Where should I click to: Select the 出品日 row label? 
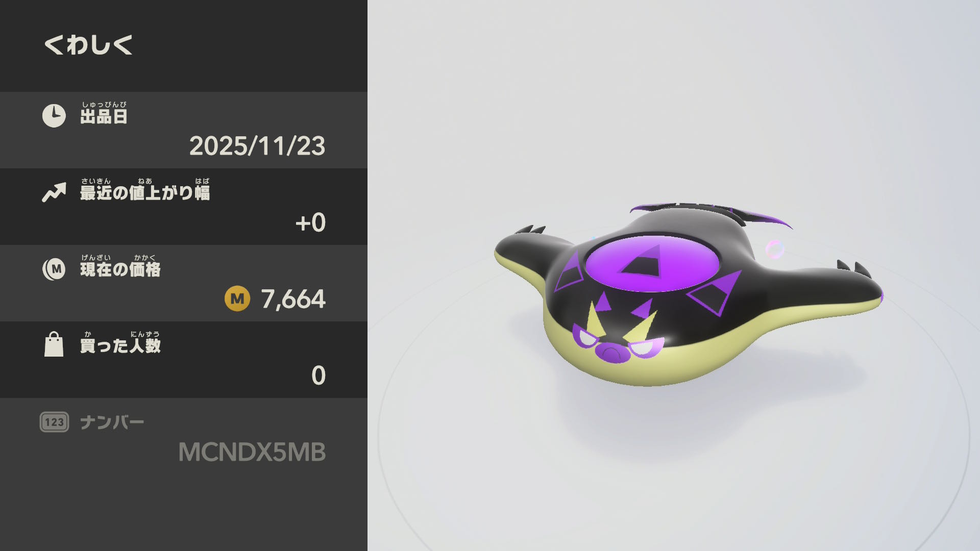[x=104, y=116]
